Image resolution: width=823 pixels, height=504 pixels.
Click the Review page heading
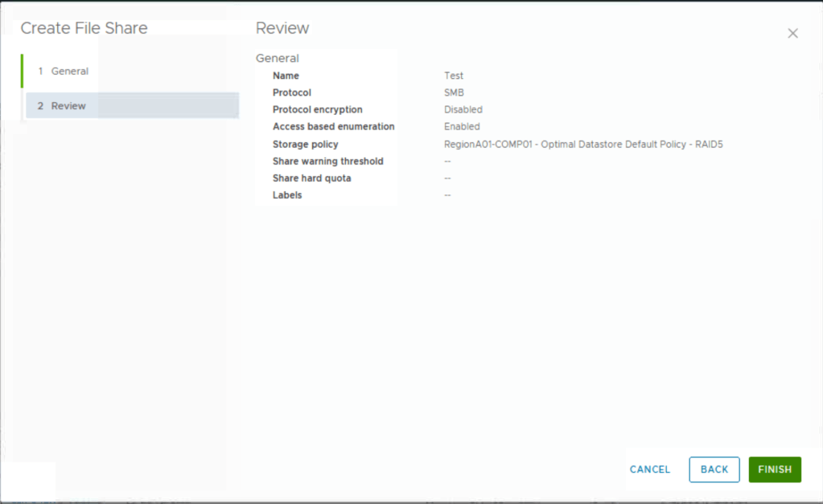282,28
